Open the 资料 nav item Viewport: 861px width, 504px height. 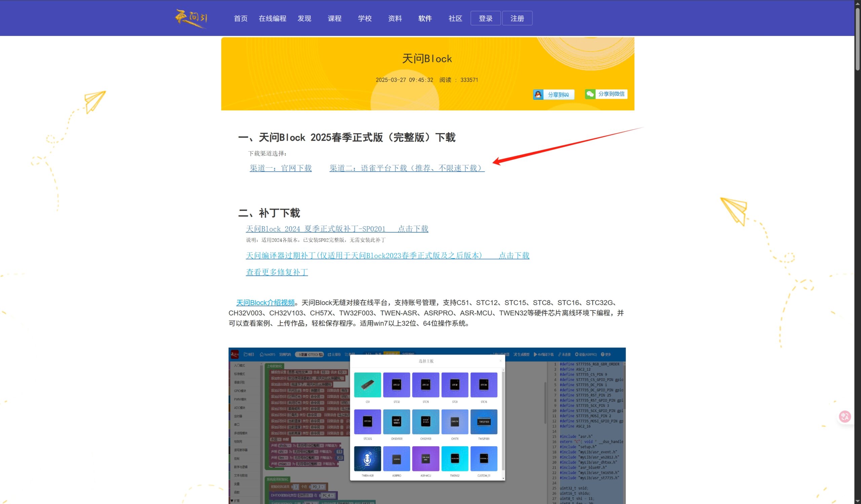[x=395, y=18]
